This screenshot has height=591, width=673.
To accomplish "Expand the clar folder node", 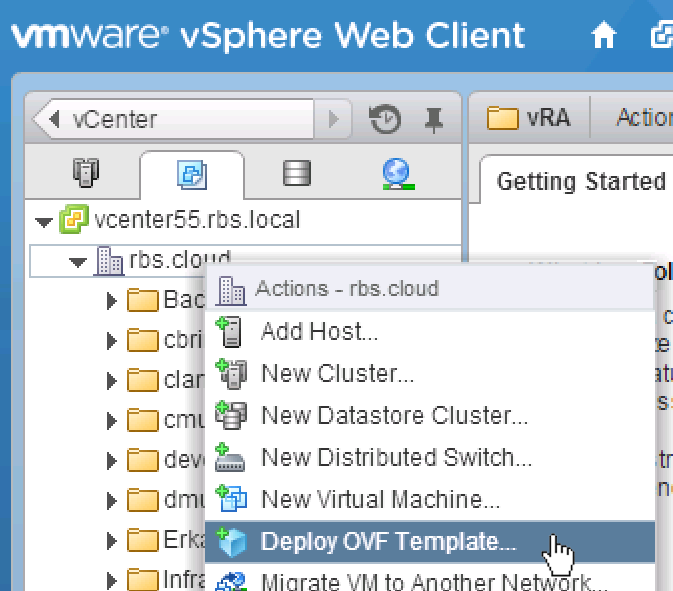I will pos(112,381).
